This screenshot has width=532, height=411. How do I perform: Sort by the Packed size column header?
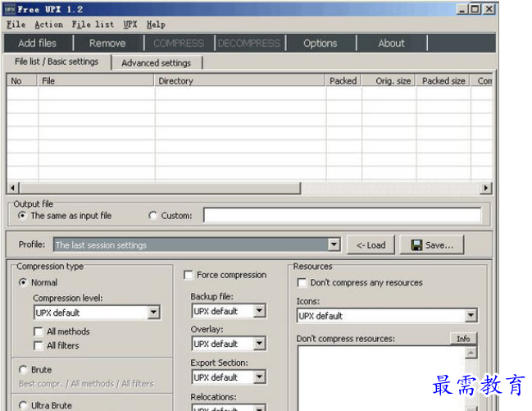click(x=443, y=81)
